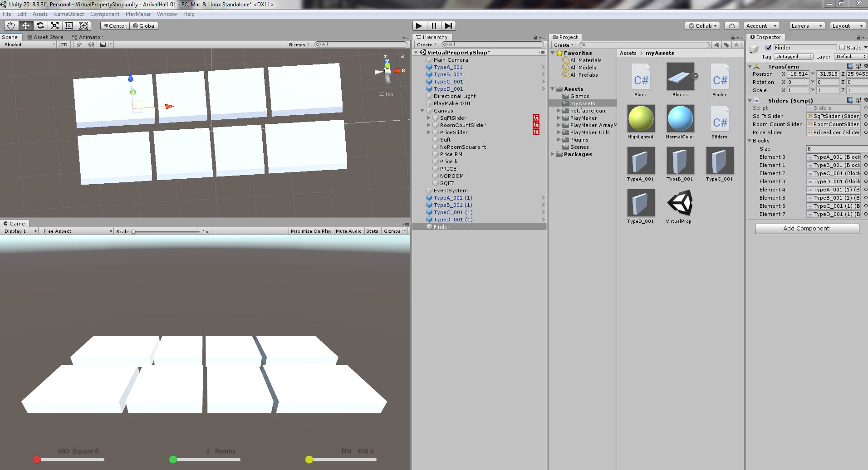The image size is (868, 470).
Task: Open the Collab dropdown
Action: click(702, 26)
